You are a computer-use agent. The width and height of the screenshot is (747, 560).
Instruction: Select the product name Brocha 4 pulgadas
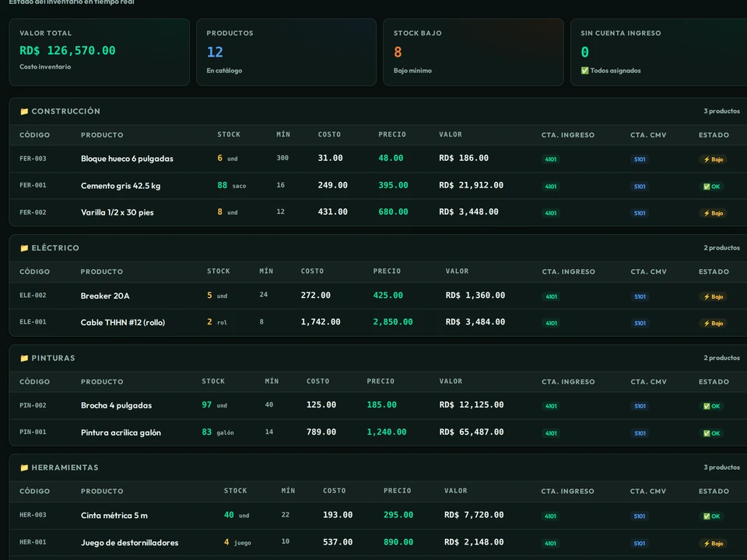(x=116, y=405)
